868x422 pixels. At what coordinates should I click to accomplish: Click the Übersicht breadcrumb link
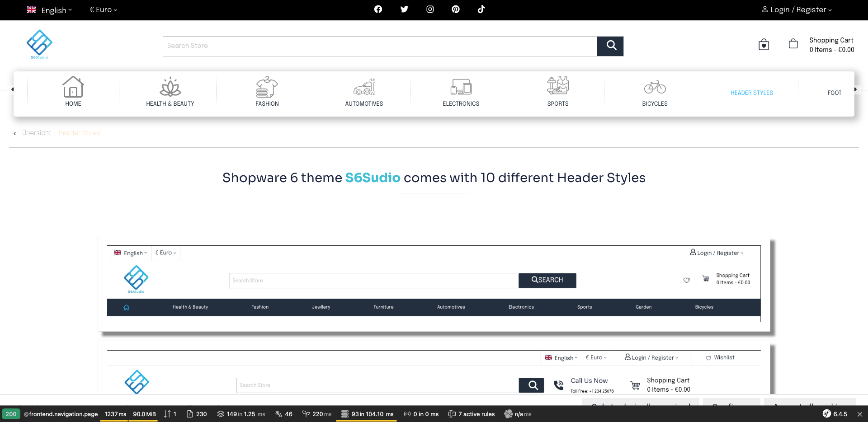coord(36,133)
